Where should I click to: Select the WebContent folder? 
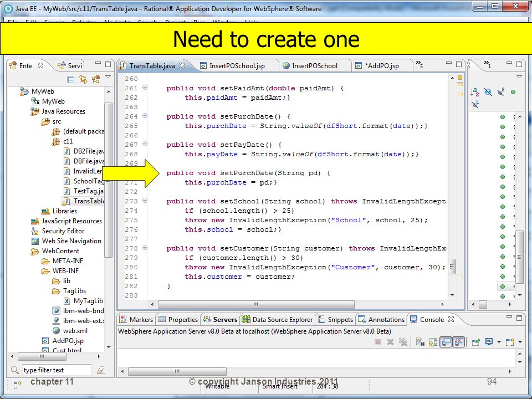click(55, 251)
